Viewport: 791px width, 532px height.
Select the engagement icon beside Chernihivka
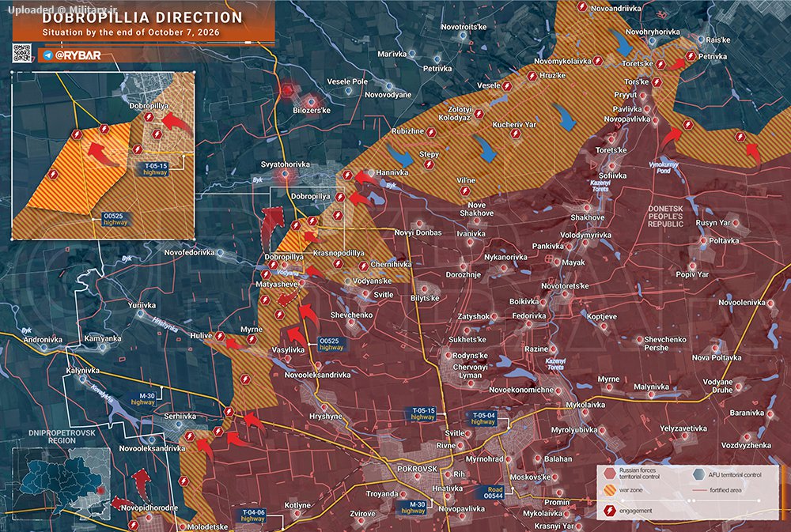point(363,266)
